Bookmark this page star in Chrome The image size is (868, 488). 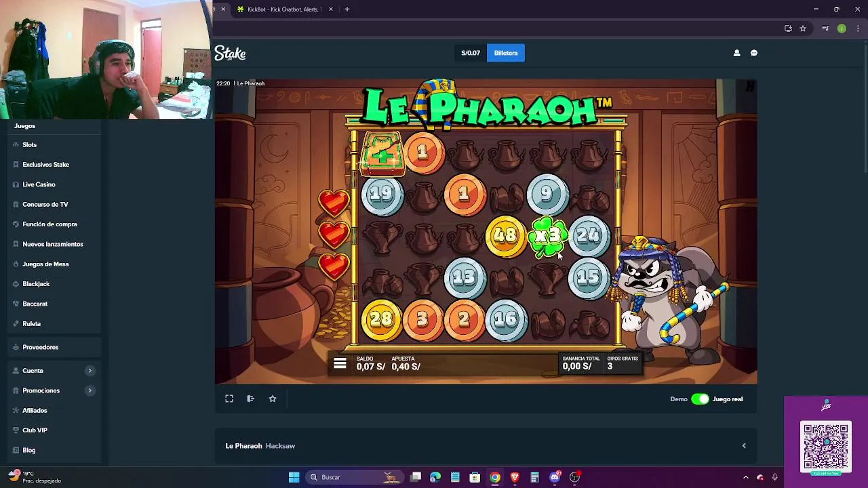(x=803, y=28)
